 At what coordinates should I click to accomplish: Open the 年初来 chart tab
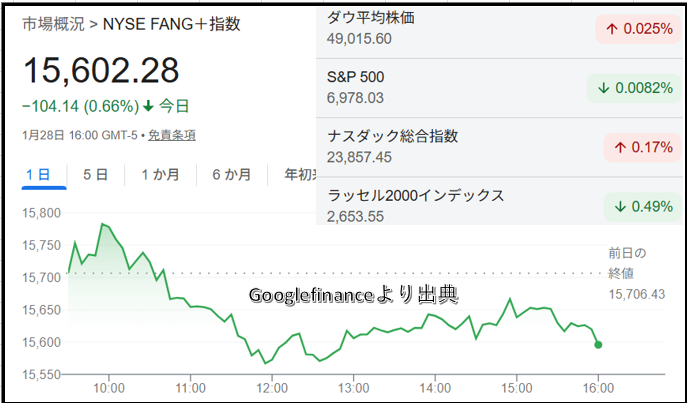pos(299,174)
